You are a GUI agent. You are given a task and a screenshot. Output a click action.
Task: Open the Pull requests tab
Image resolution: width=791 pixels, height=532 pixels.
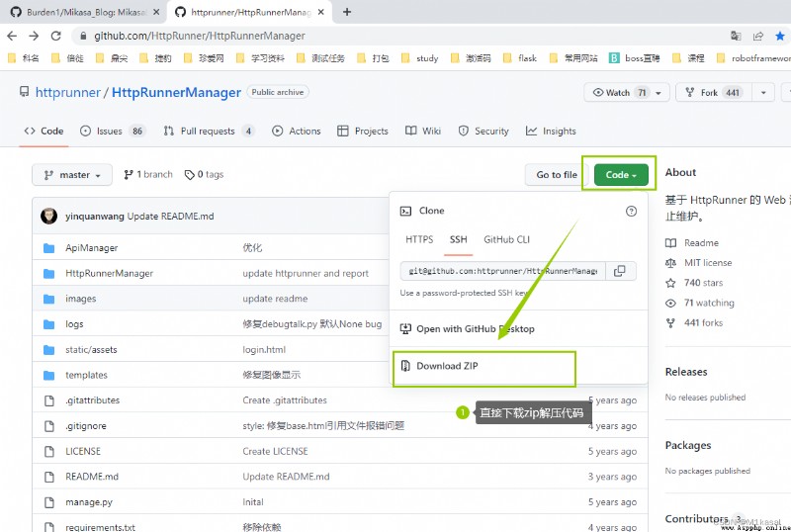[209, 132]
